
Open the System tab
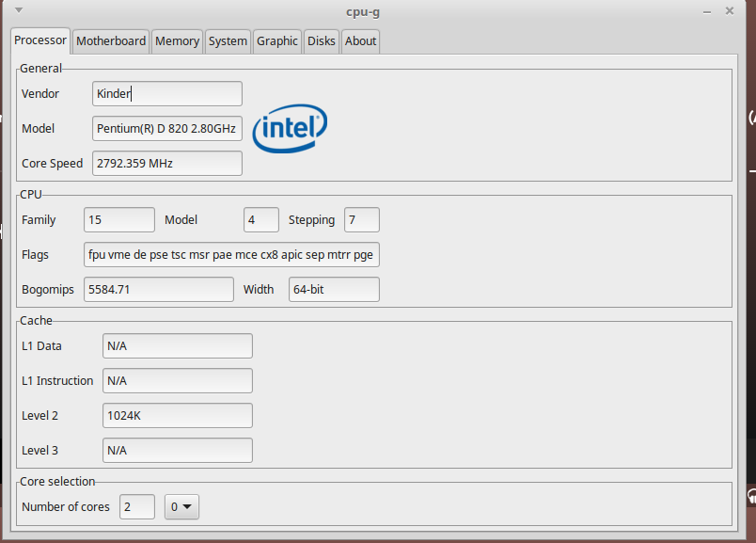[x=228, y=41]
